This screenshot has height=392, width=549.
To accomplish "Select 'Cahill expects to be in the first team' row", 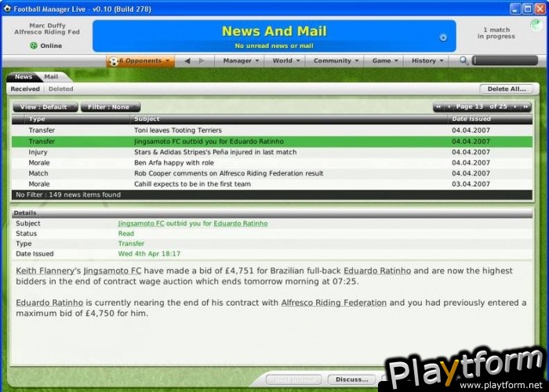I will point(272,184).
